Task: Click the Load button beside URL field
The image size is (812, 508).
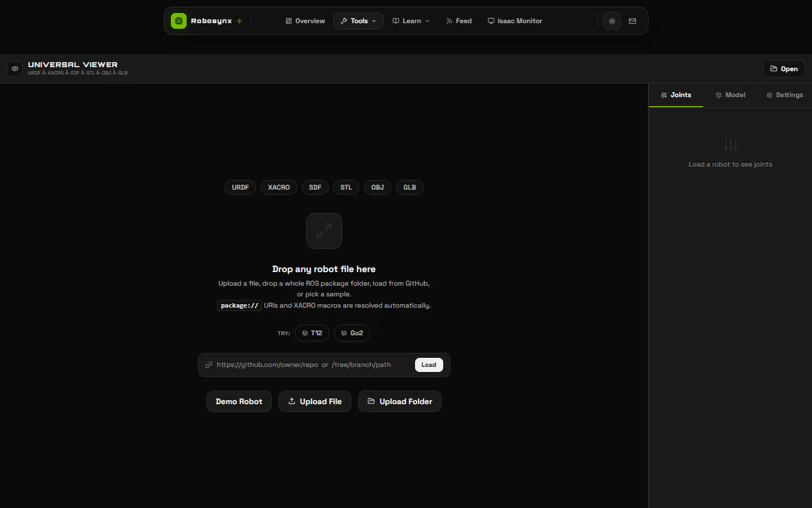Action: click(x=429, y=365)
